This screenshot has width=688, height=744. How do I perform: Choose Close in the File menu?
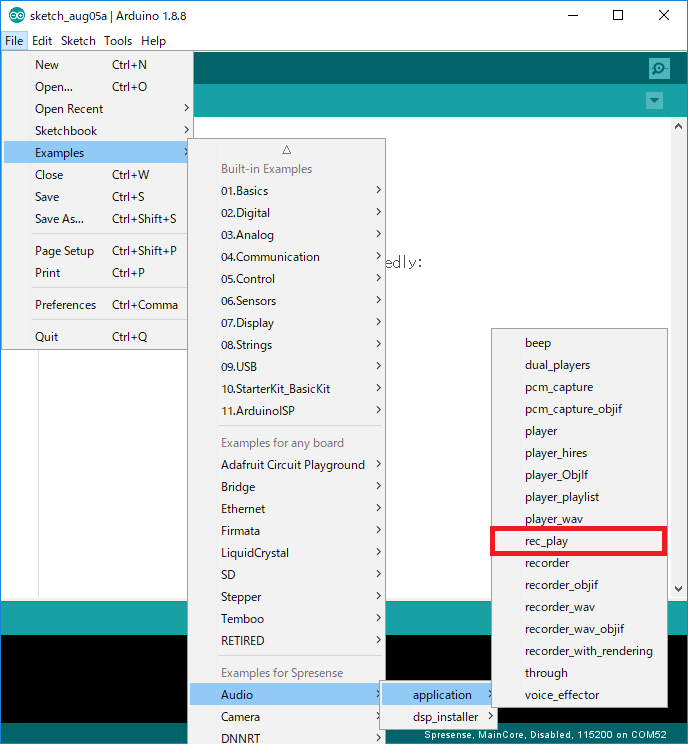coord(96,175)
